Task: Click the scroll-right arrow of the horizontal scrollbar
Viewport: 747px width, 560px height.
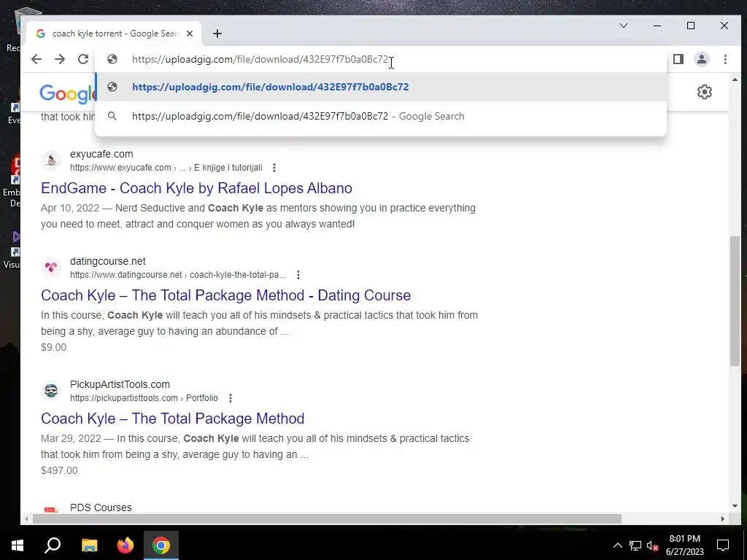Action: (x=723, y=518)
